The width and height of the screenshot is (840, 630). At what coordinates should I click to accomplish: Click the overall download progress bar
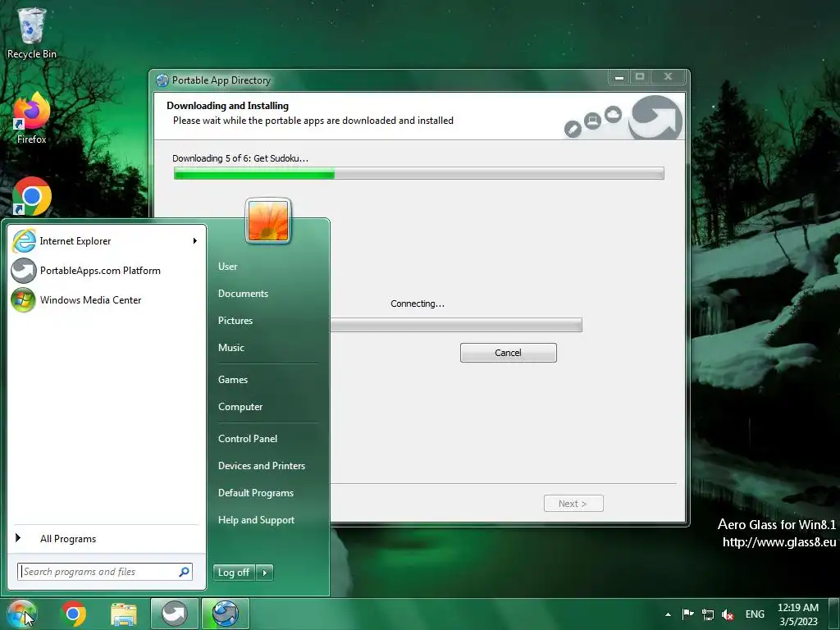pyautogui.click(x=419, y=173)
